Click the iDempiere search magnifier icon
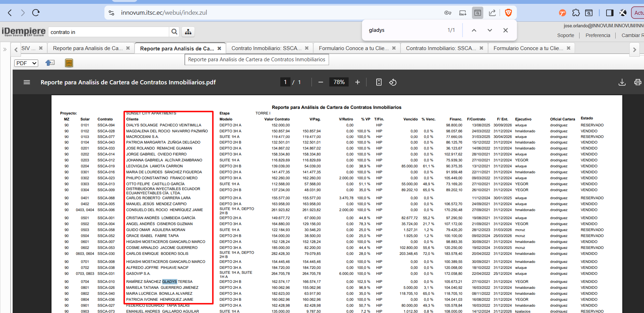Viewport: 644px width, 313px height. (x=174, y=32)
